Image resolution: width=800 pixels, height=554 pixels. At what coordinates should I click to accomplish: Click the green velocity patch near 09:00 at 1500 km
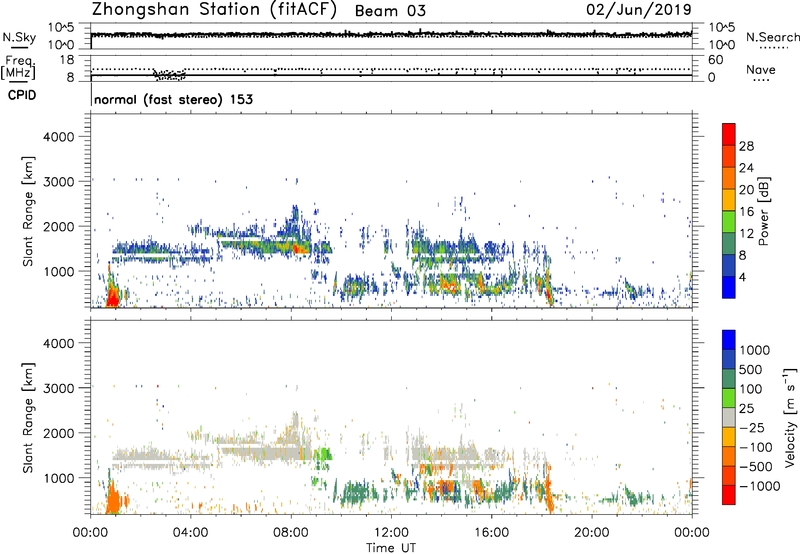point(322,454)
